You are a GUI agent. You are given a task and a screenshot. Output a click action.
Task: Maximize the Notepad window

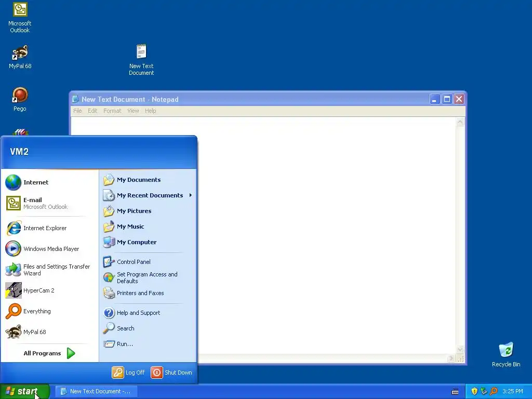[447, 99]
